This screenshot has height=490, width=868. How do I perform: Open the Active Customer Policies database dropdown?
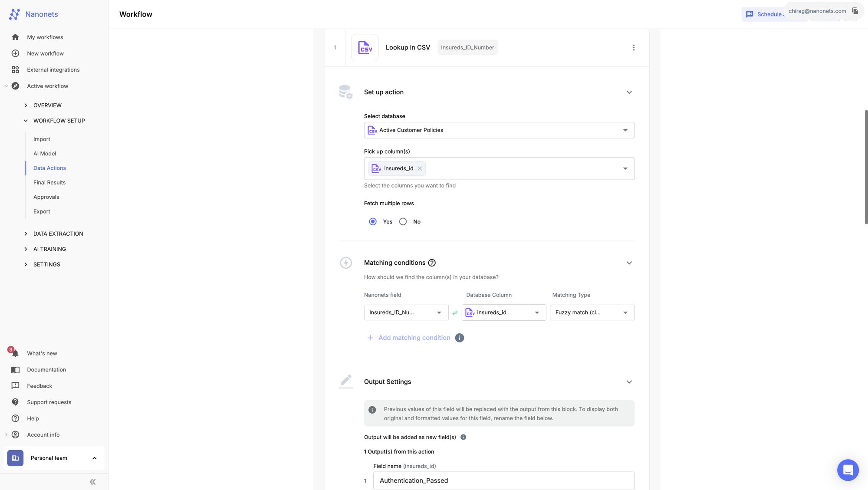point(499,130)
